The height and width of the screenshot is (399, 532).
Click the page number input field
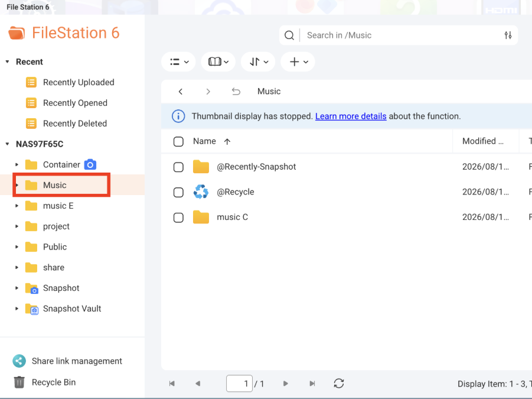239,384
